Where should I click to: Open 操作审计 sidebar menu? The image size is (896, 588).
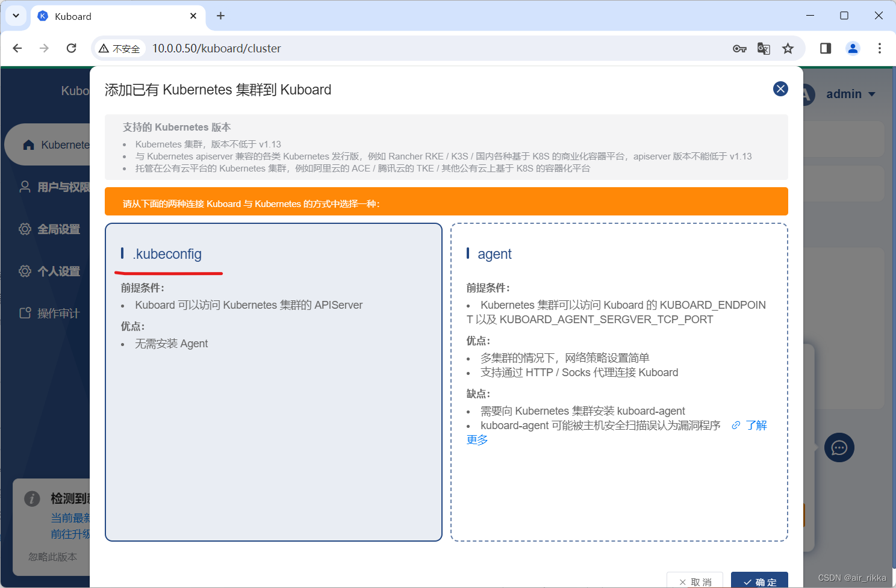(x=49, y=314)
